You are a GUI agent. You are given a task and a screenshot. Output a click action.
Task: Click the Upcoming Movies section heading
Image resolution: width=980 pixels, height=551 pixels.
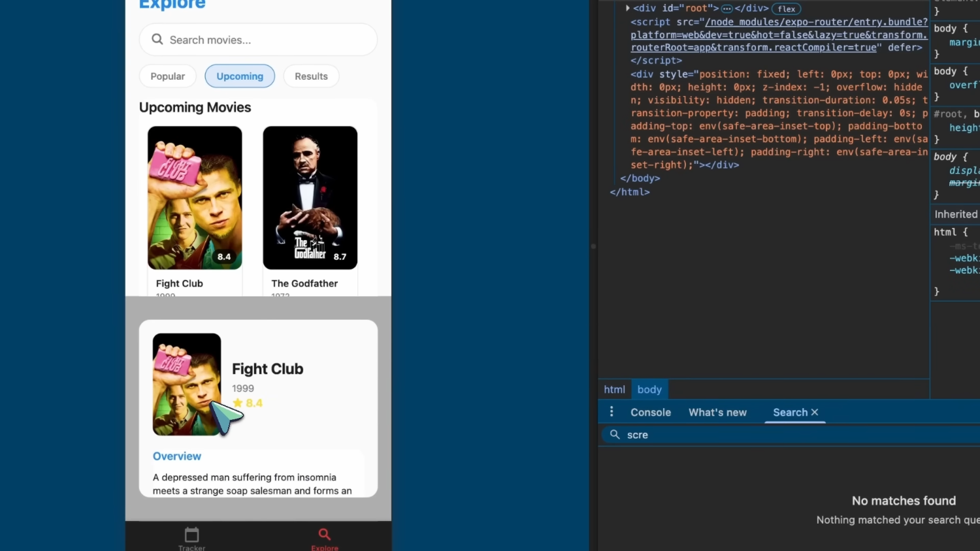(195, 107)
